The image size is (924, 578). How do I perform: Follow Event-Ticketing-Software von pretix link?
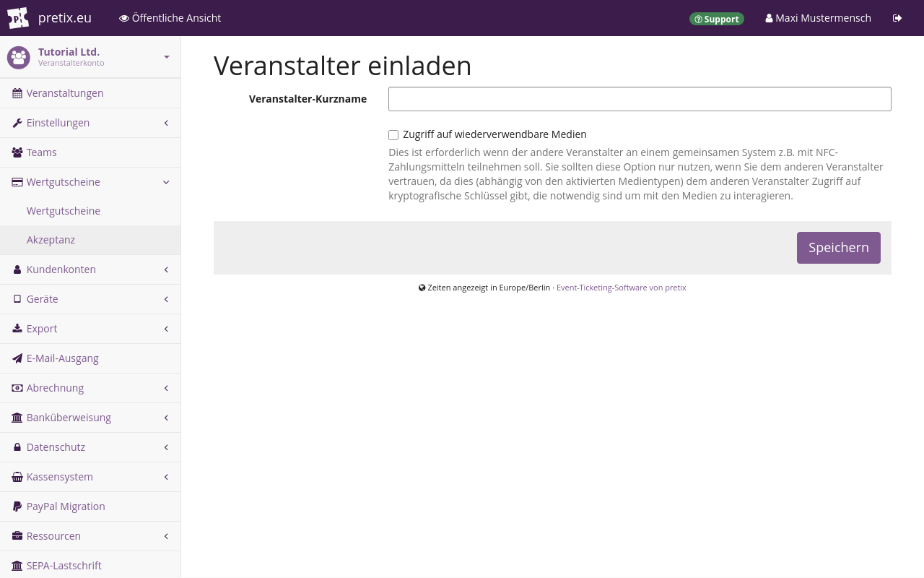pyautogui.click(x=621, y=288)
